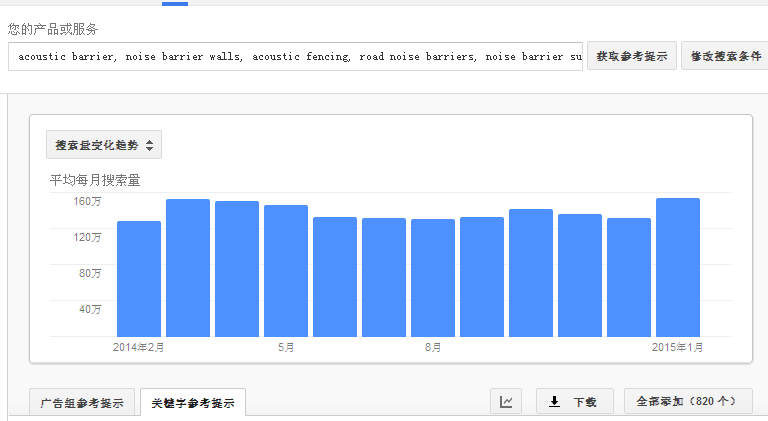Click the download arrow icon
This screenshot has height=421, width=768.
point(554,402)
